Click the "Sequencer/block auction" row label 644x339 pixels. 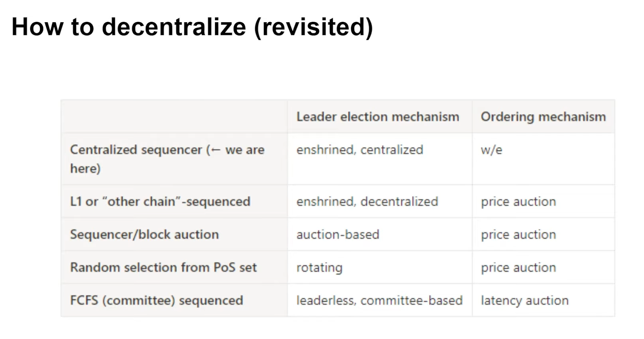pyautogui.click(x=144, y=235)
